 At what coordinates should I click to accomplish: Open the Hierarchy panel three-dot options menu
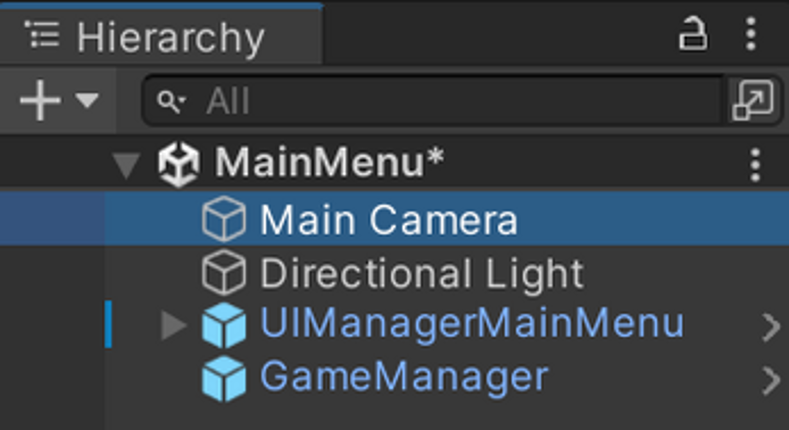tap(751, 34)
